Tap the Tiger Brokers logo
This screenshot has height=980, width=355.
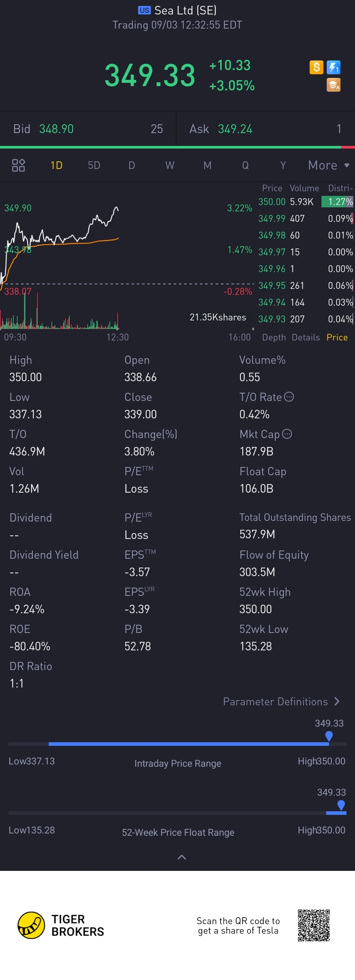coord(61,925)
